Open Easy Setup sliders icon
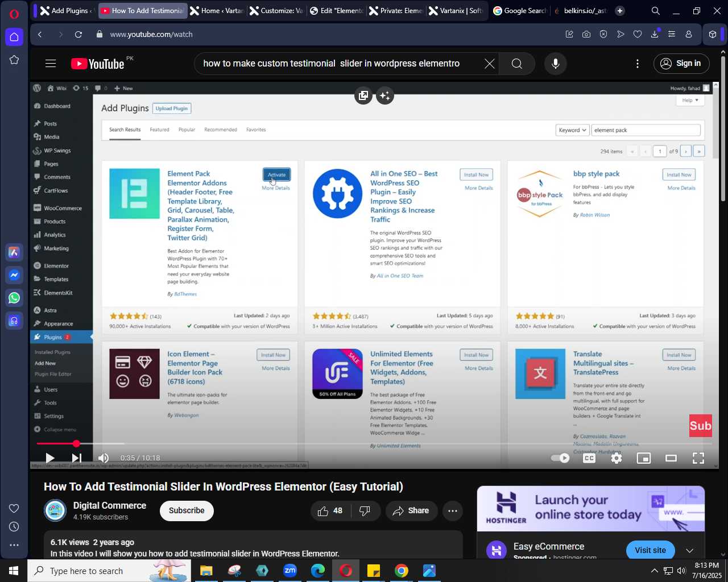This screenshot has width=728, height=582. click(x=672, y=35)
